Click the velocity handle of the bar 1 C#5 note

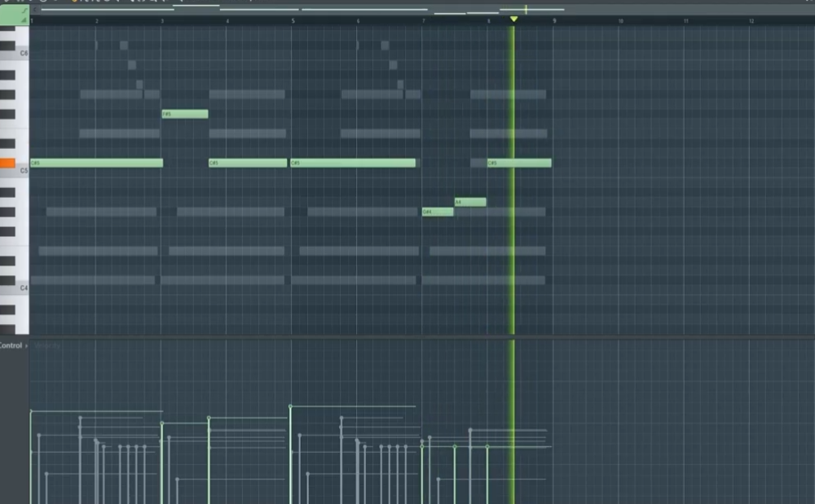[31, 412]
